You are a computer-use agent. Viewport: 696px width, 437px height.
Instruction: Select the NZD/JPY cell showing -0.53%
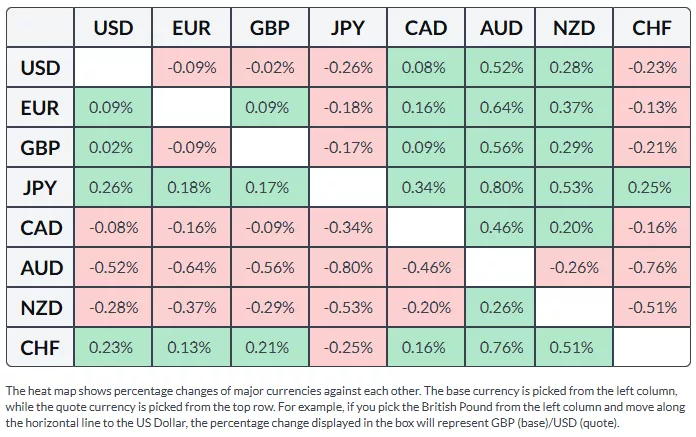click(x=344, y=307)
